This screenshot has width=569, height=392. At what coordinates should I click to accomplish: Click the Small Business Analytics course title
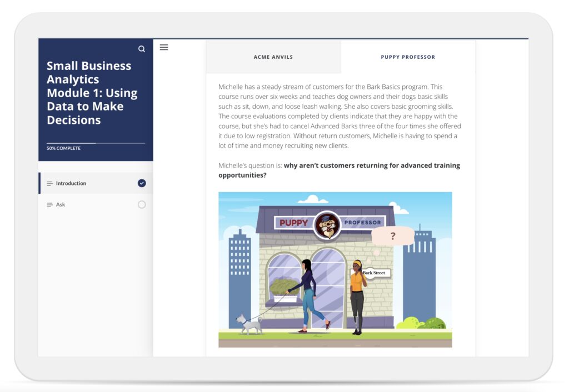[x=92, y=93]
